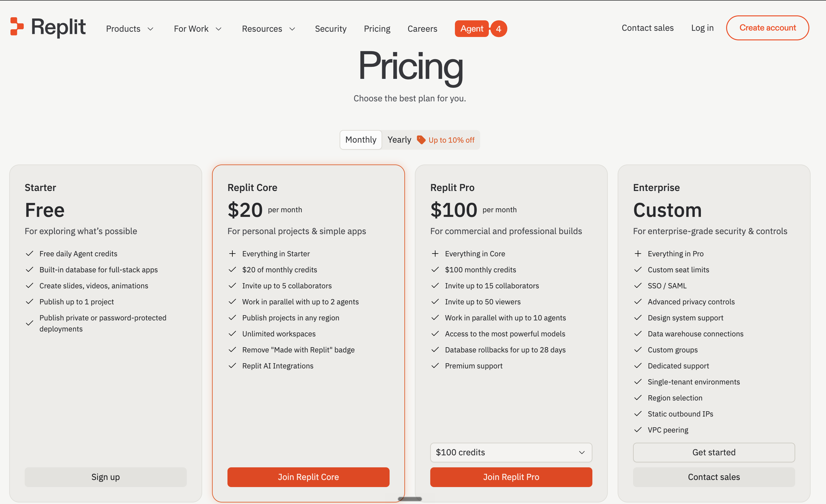This screenshot has height=504, width=826.
Task: Click the notification badge showing 4
Action: click(x=498, y=29)
